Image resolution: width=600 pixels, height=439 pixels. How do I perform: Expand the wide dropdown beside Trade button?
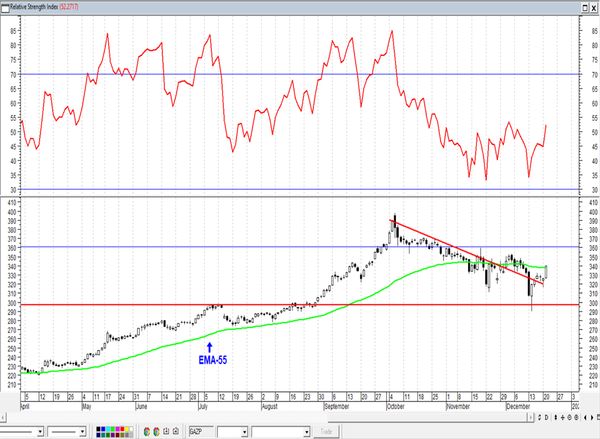(x=307, y=432)
